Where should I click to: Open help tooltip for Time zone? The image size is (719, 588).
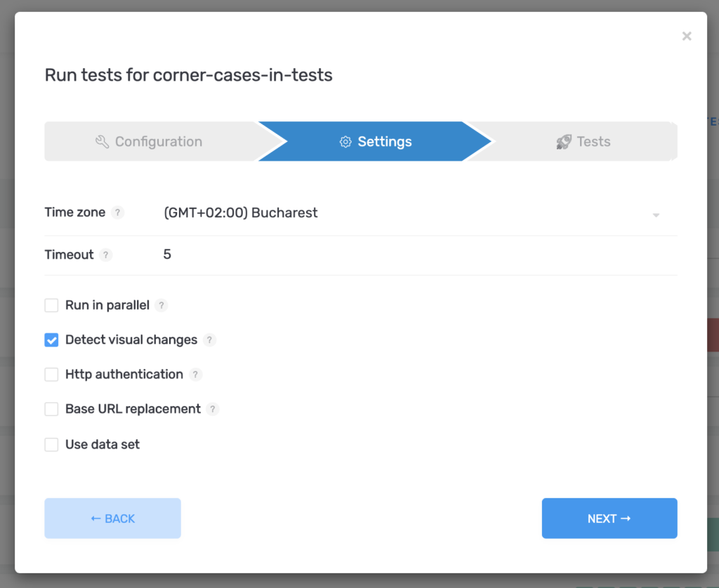[x=117, y=212]
